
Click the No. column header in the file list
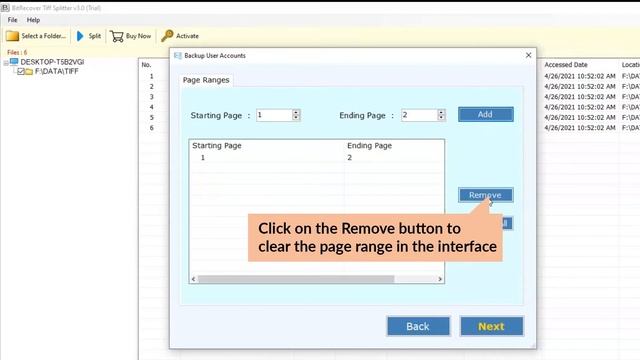(146, 65)
